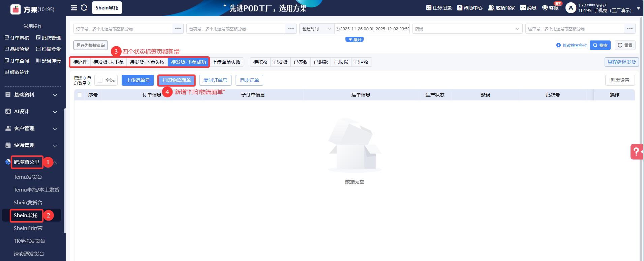644x261 pixels.
Task: Click 修改搜索条件 gear link
Action: pyautogui.click(x=572, y=45)
